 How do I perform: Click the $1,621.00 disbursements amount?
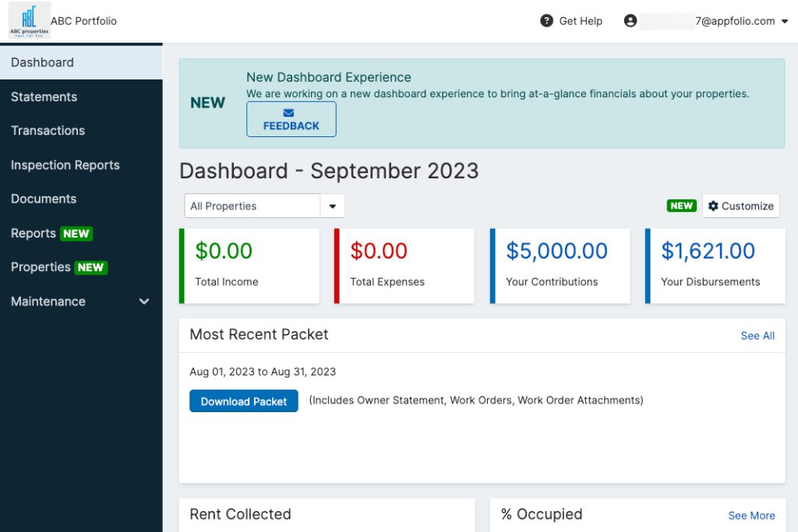click(708, 251)
